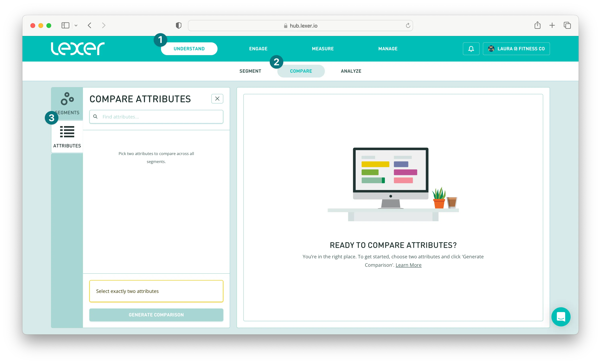The image size is (601, 364).
Task: Open a new browser tab
Action: (x=552, y=25)
